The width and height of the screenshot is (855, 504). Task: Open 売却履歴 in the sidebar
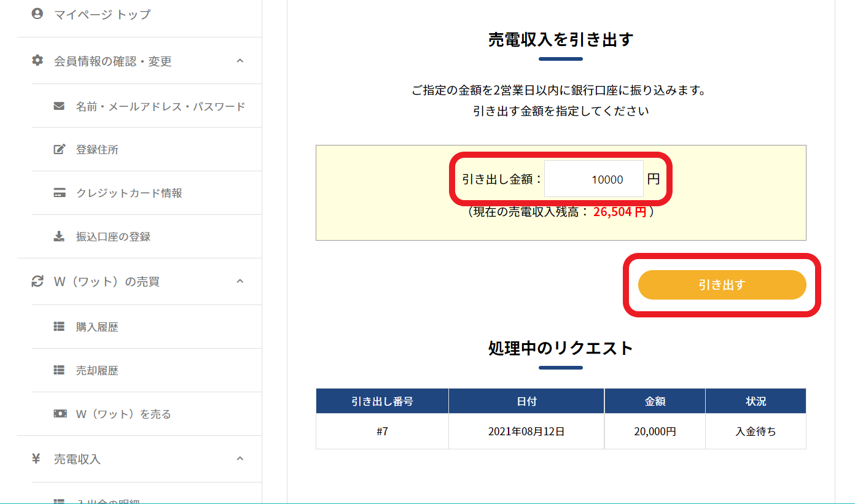pyautogui.click(x=97, y=370)
